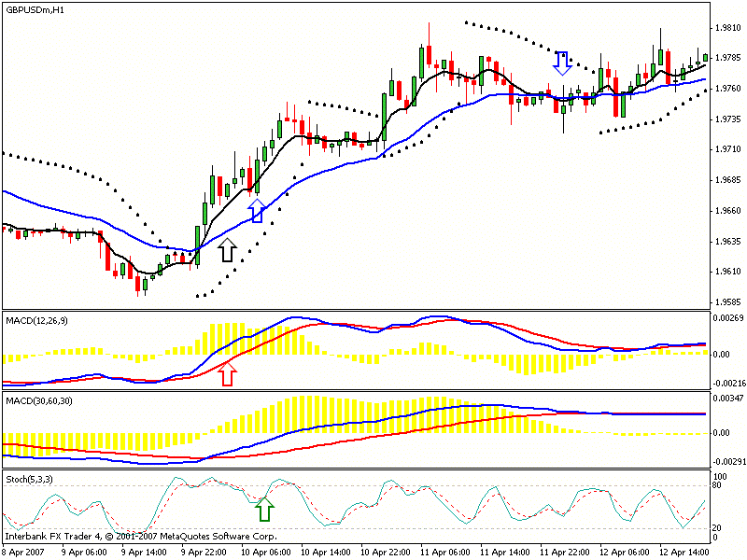Click the 1.9610 price axis value
Viewport: 747px width, 560px height.
(x=728, y=272)
